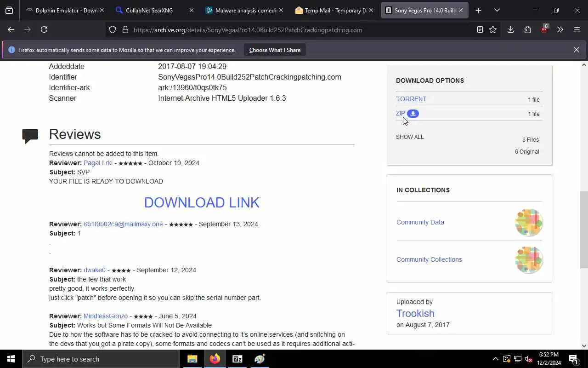This screenshot has height=368, width=588.
Task: Click the Reviews speech bubble icon
Action: click(30, 136)
